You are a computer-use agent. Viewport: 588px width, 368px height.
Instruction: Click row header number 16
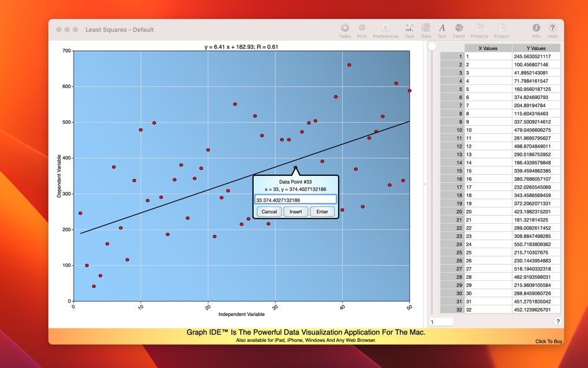pyautogui.click(x=452, y=179)
